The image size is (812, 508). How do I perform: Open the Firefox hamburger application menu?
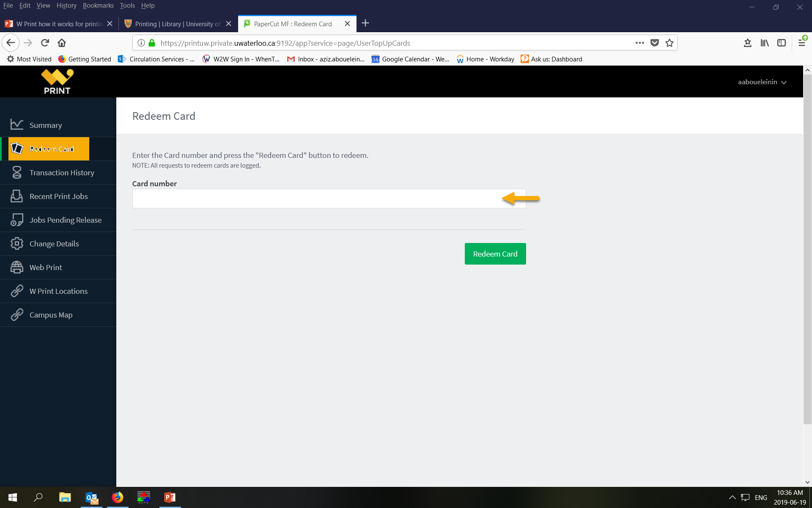click(801, 43)
